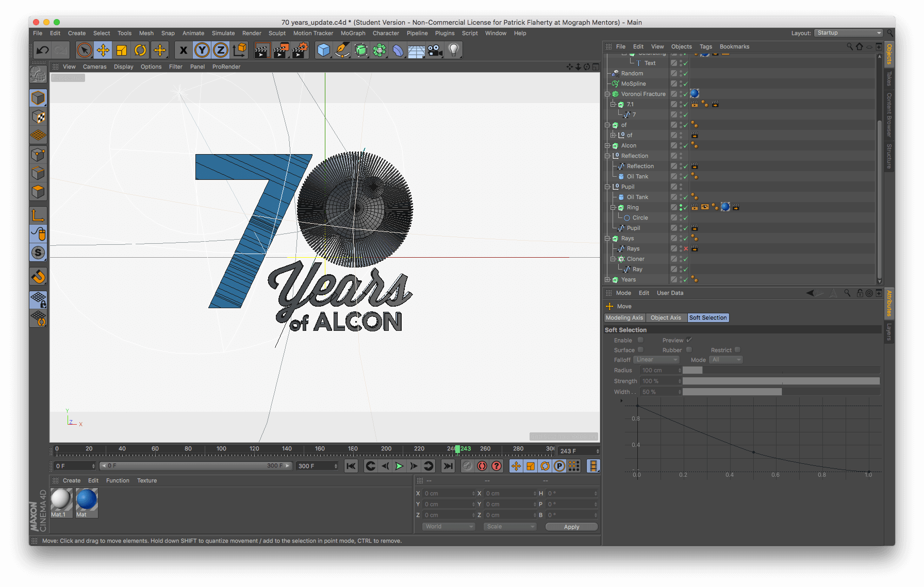The width and height of the screenshot is (924, 587).
Task: Open the Simulate menu
Action: click(x=223, y=33)
